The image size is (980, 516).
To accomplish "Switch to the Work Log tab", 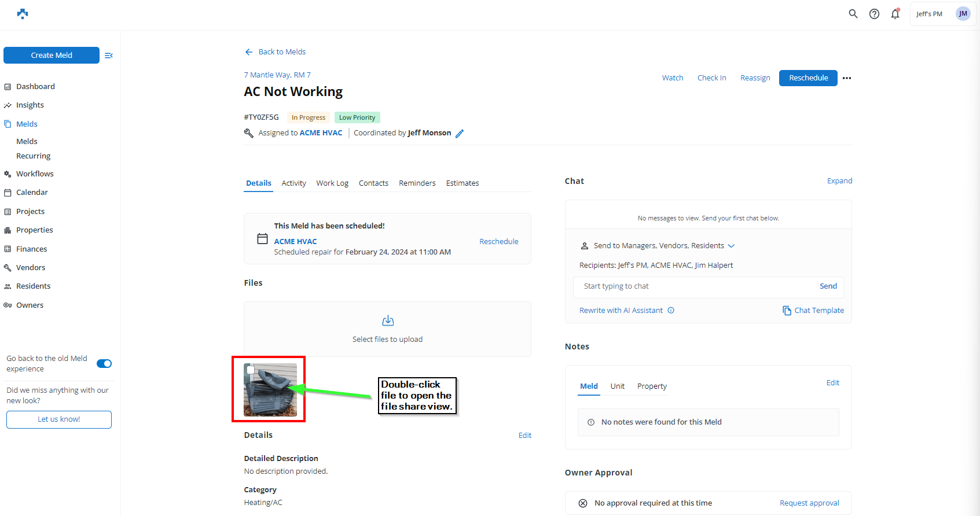I will point(332,183).
